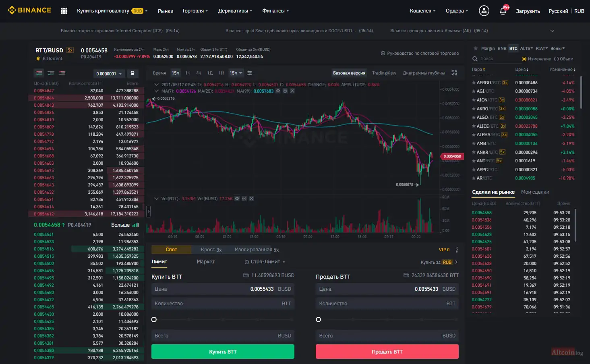Viewport: 590px width, 364px height.
Task: Click the order book depth bars icon near Больше
Action: pyautogui.click(x=136, y=225)
